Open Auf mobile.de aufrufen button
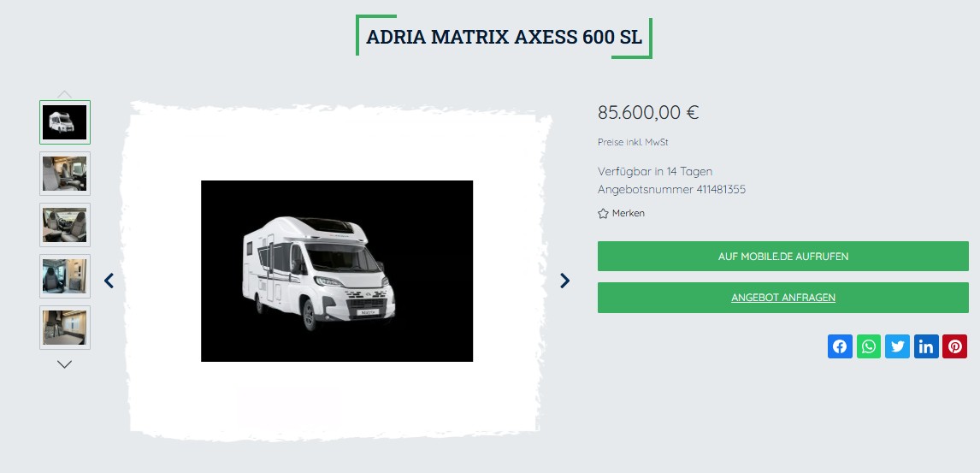 [x=783, y=257]
